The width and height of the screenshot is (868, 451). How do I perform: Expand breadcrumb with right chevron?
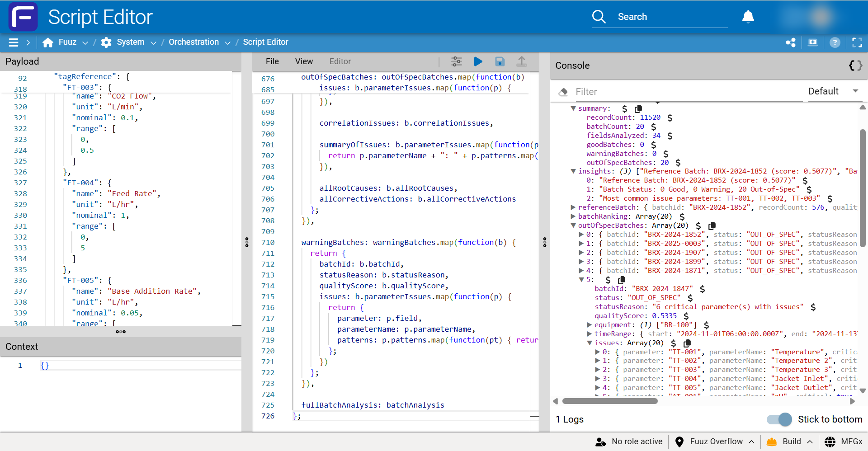[28, 42]
